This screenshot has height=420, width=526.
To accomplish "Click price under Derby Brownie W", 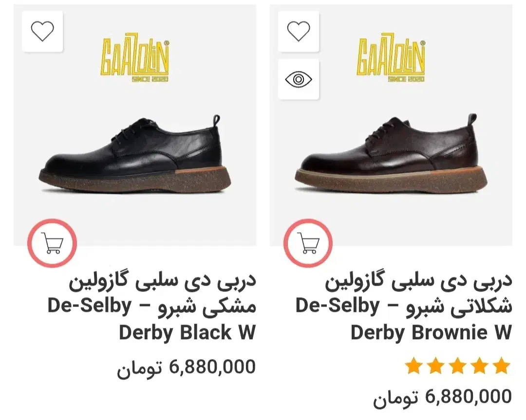I will pos(442,397).
